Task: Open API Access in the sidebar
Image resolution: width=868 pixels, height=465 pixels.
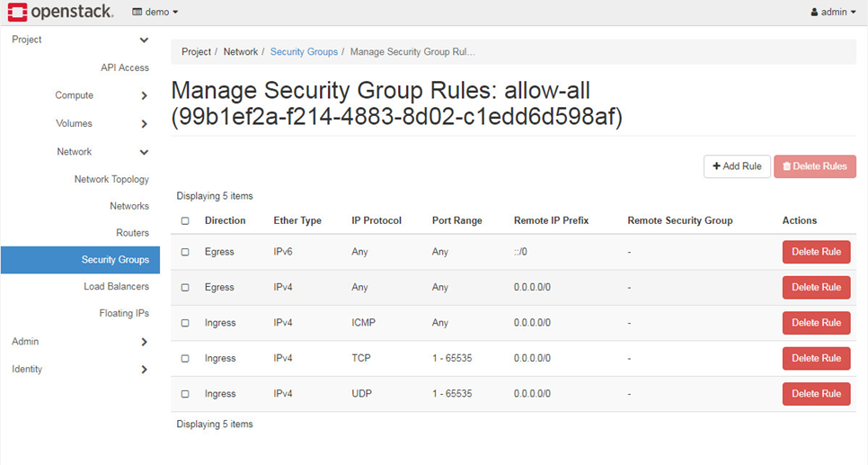Action: click(125, 67)
